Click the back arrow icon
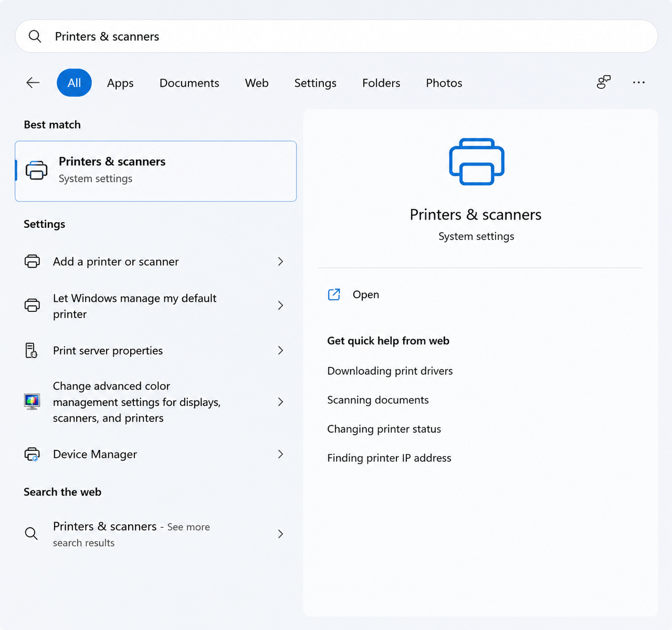672x630 pixels. click(x=33, y=83)
